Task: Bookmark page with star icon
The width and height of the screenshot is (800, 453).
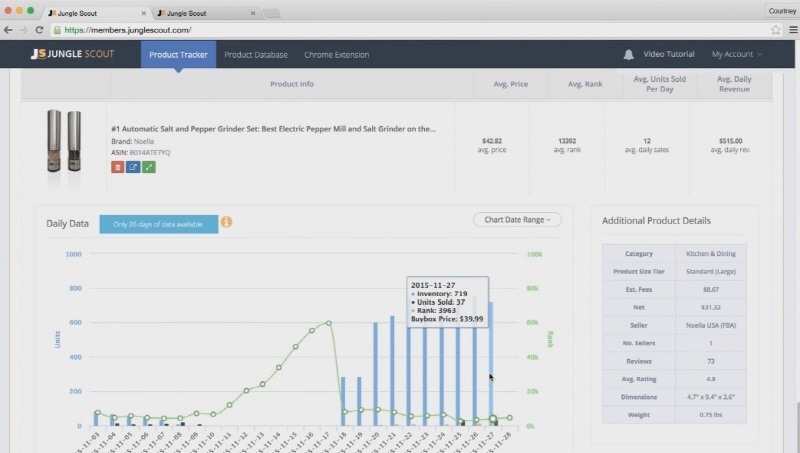Action: [776, 30]
